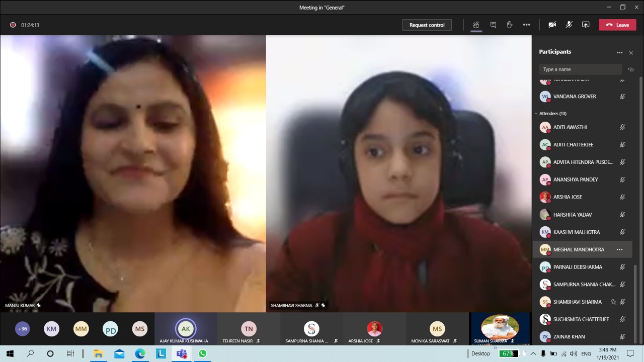Open Microsoft Teams from the taskbar

[182, 353]
